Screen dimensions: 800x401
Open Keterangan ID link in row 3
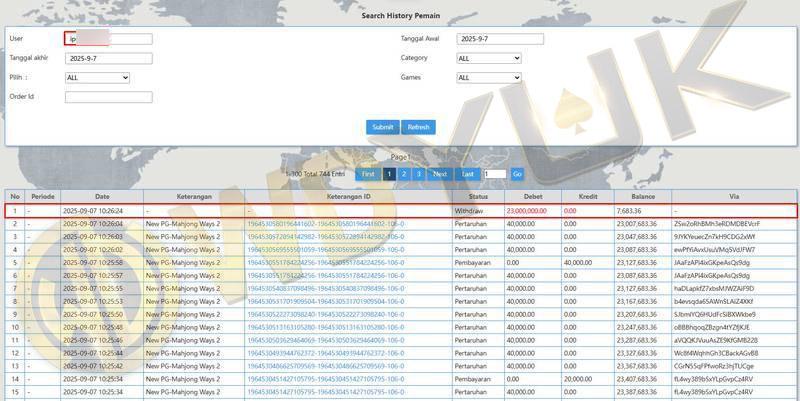[326, 237]
